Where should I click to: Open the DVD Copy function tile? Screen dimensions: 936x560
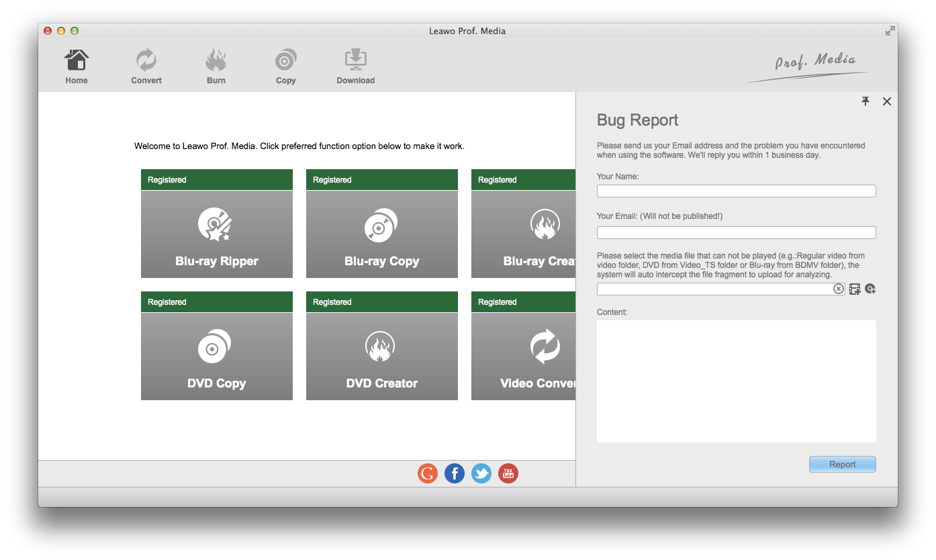pyautogui.click(x=217, y=356)
